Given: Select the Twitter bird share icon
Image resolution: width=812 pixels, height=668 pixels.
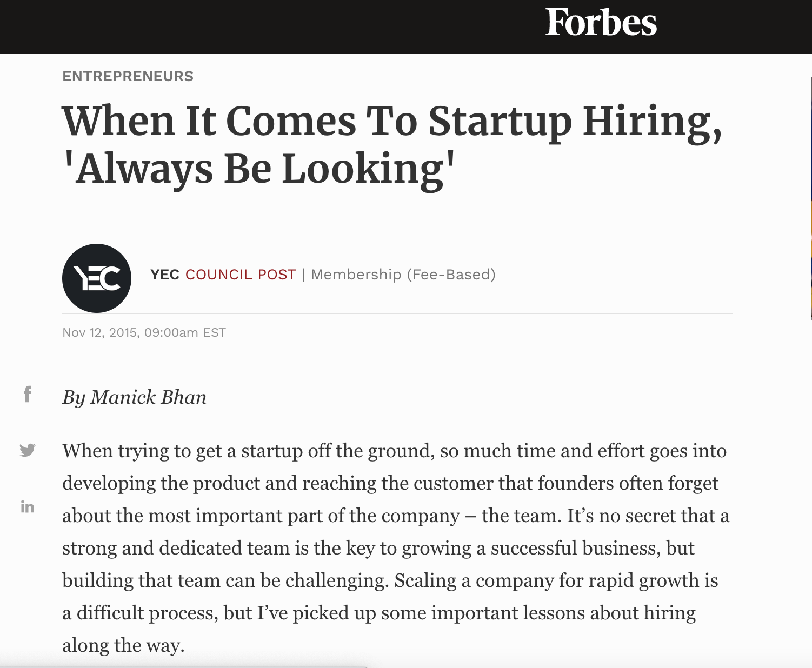Looking at the screenshot, I should (26, 449).
